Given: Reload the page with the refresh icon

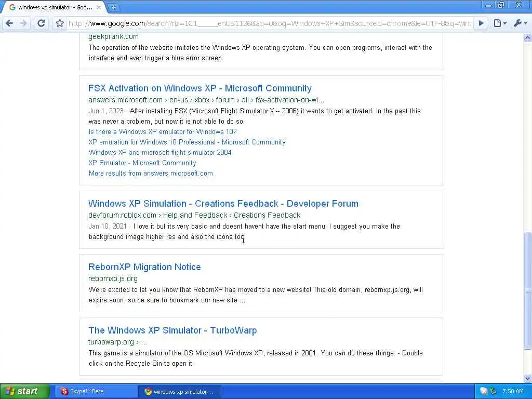Looking at the screenshot, I should coord(42,23).
